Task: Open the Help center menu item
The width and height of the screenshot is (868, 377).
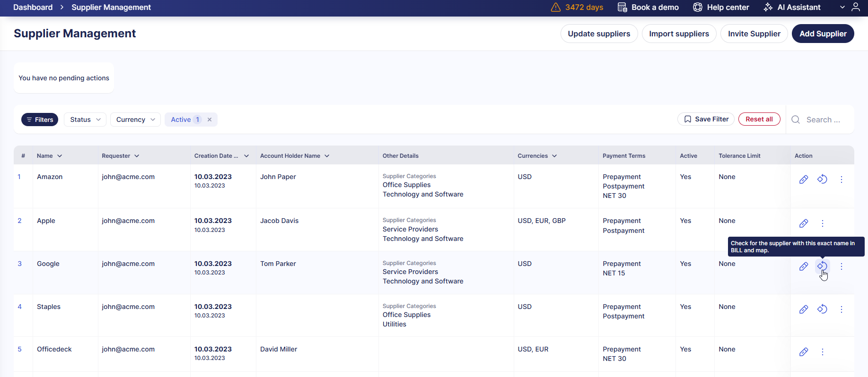Action: click(721, 7)
